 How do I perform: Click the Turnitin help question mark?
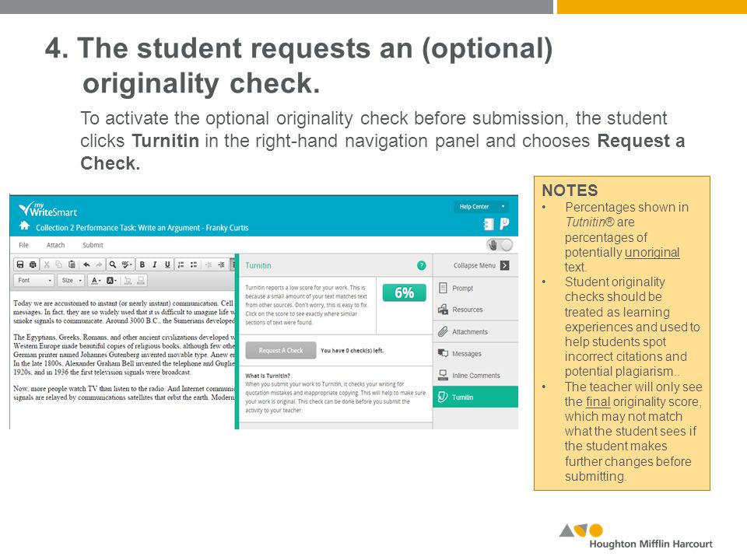pos(421,265)
